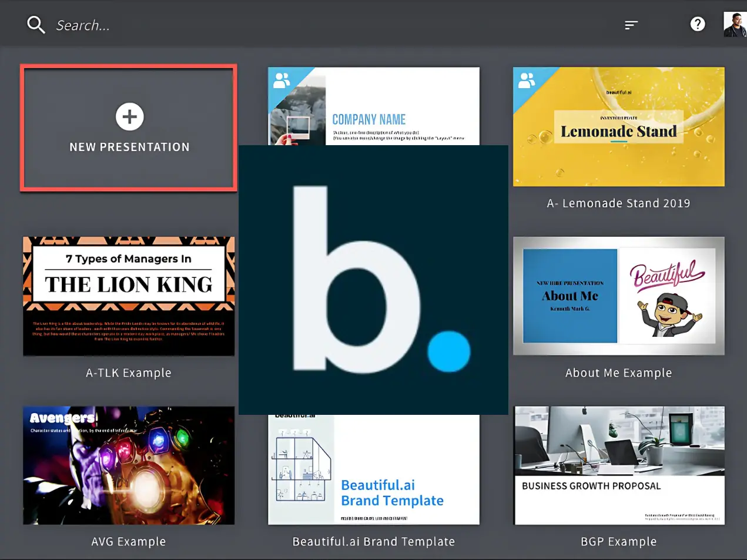747x560 pixels.
Task: Open the user profile avatar menu
Action: click(x=735, y=25)
